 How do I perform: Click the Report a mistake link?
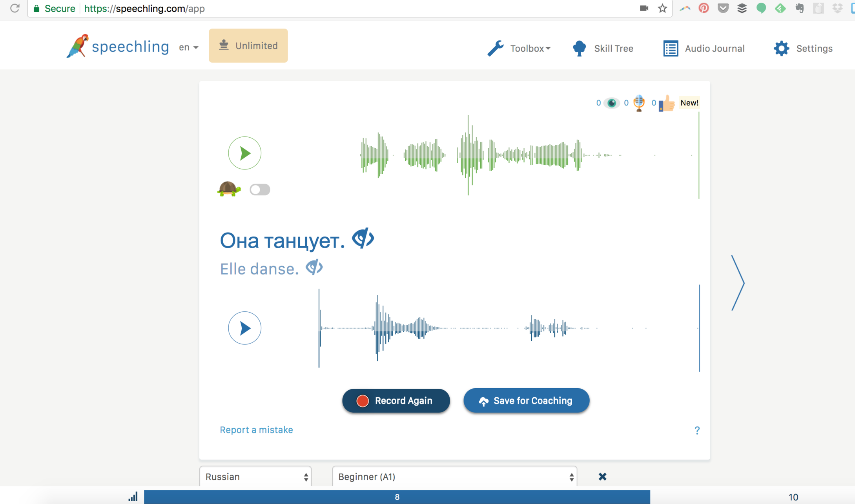(256, 430)
